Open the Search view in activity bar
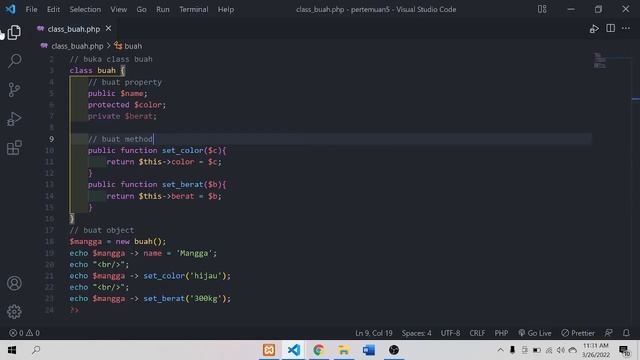 [14, 61]
